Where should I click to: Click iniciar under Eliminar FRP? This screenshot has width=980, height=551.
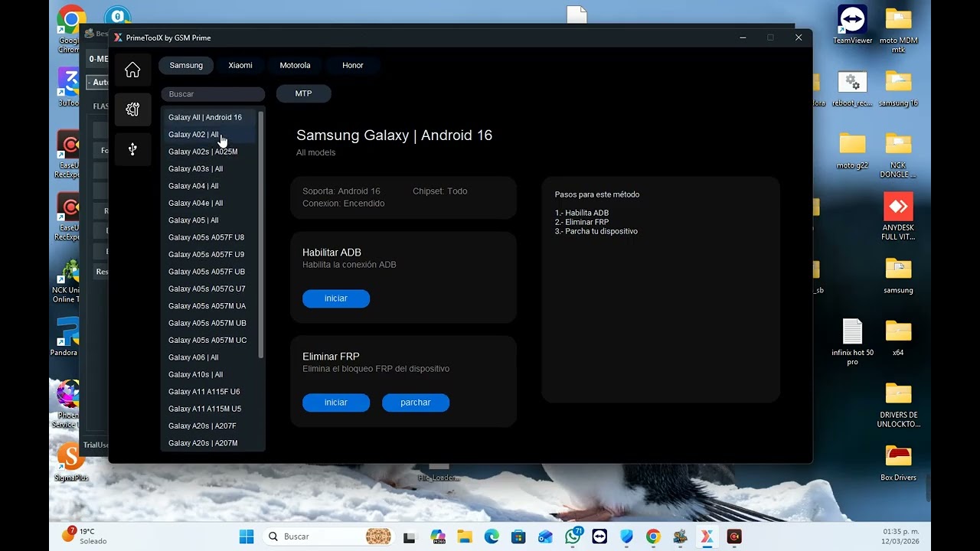[x=336, y=403]
